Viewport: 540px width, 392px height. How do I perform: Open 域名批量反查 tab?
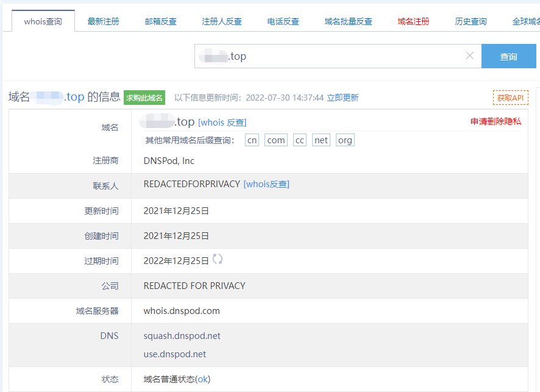click(x=348, y=21)
